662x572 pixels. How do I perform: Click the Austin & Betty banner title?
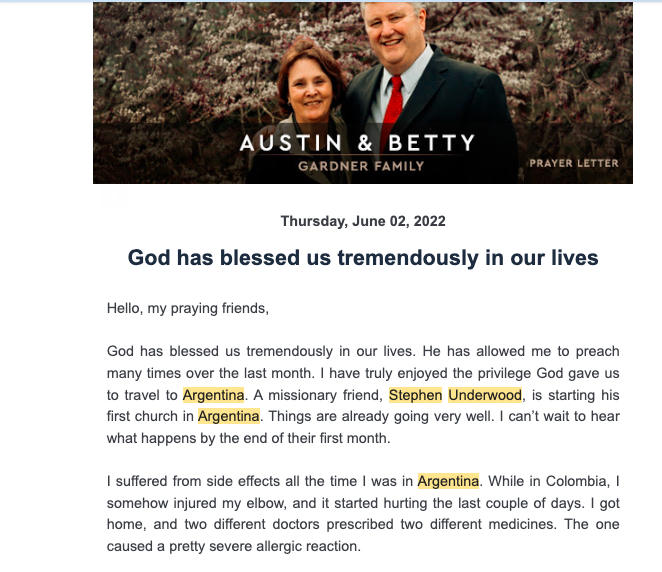357,143
